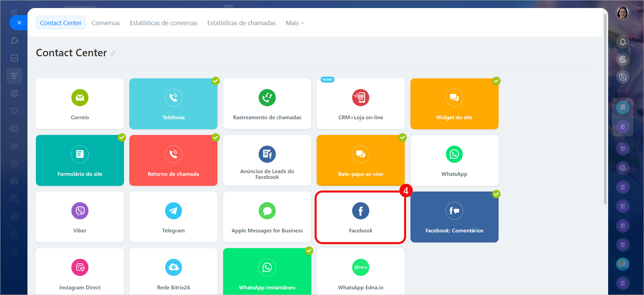The width and height of the screenshot is (644, 295).
Task: Open the Formulário do site card
Action: tap(80, 160)
